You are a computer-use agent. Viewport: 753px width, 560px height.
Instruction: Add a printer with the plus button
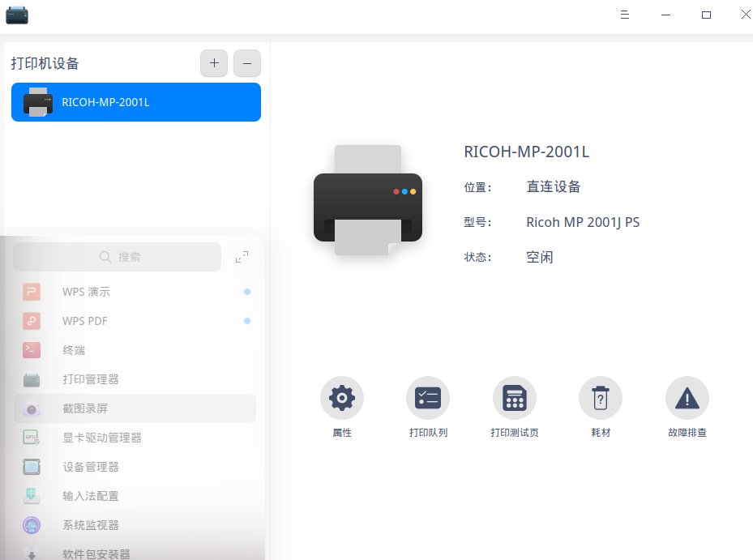coord(214,63)
